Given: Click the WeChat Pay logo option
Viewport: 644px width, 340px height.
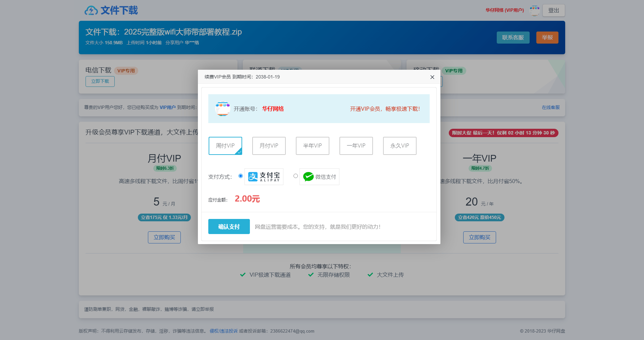Looking at the screenshot, I should tap(319, 177).
